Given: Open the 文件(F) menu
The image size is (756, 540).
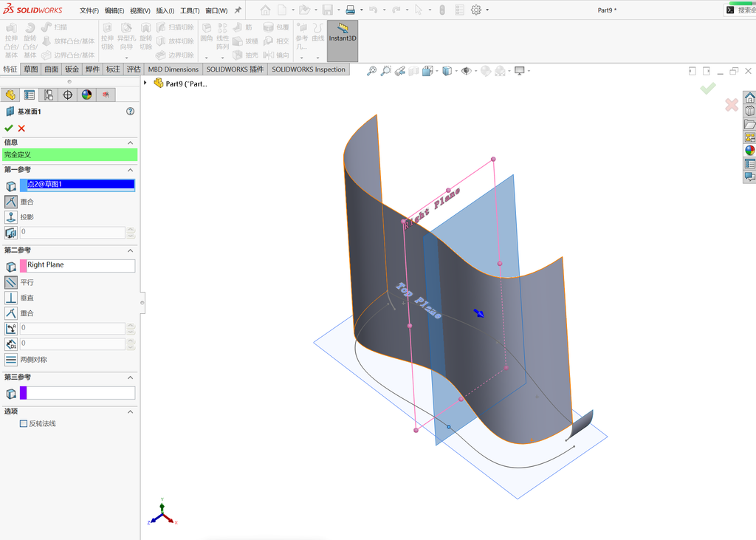Looking at the screenshot, I should click(x=89, y=10).
